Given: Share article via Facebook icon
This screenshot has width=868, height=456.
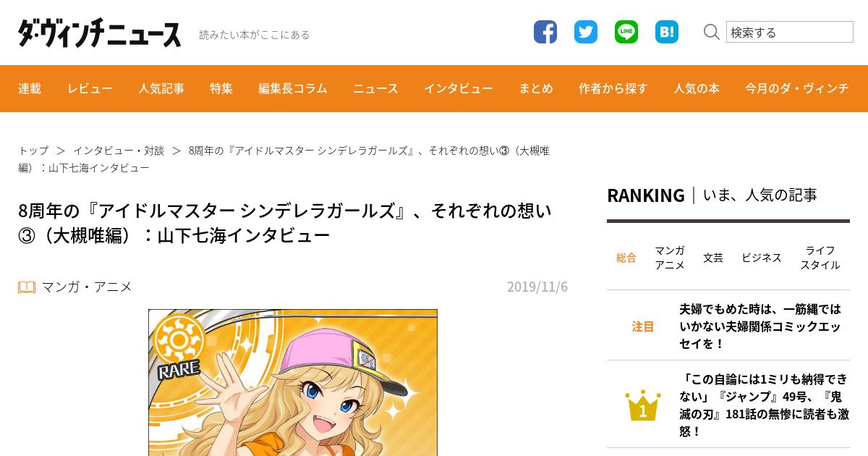Looking at the screenshot, I should tap(545, 32).
